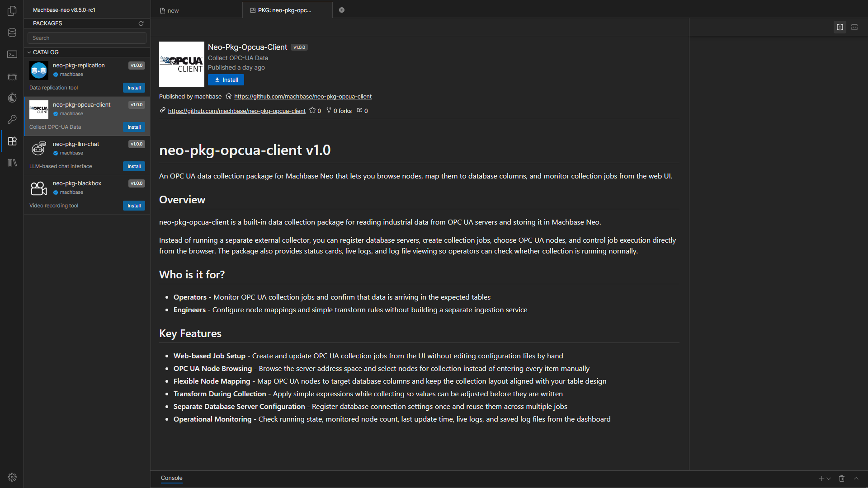868x488 pixels.
Task: Open settings gear in sidebar
Action: click(x=12, y=477)
